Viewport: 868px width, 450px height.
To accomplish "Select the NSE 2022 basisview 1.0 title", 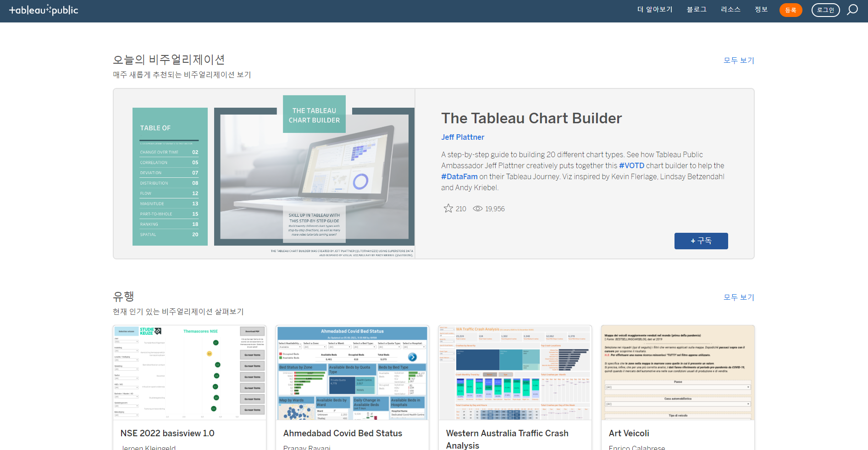I will pos(167,433).
